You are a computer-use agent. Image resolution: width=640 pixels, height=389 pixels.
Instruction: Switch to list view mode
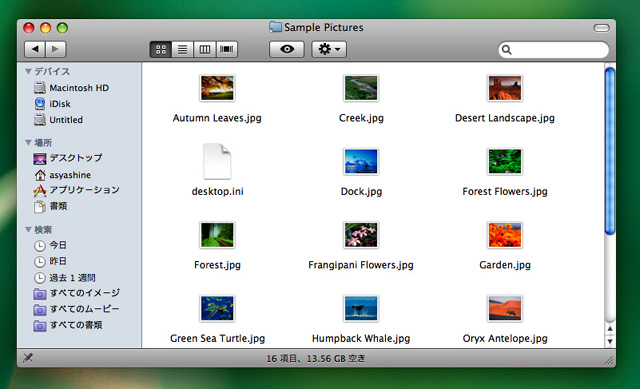pyautogui.click(x=182, y=49)
